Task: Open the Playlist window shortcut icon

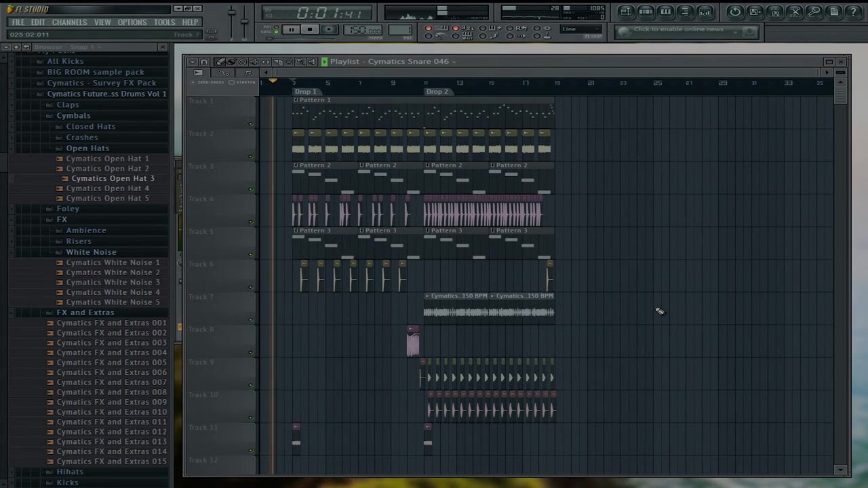Action: tap(627, 12)
